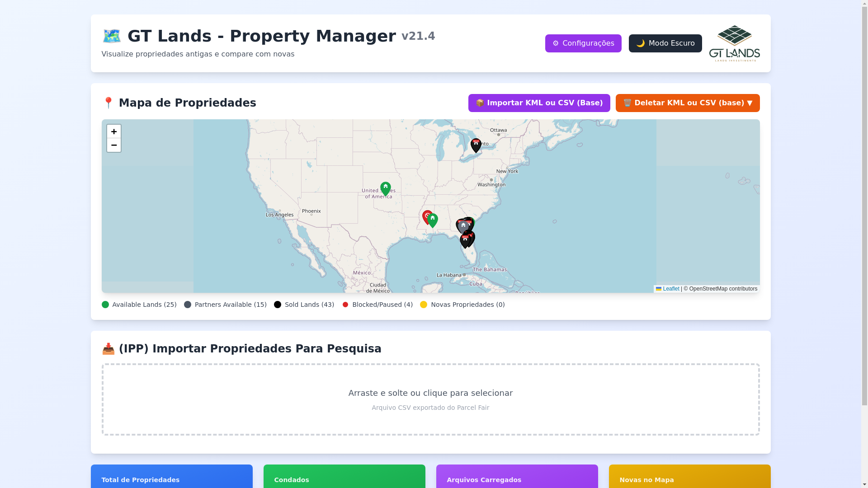Zoom out the property map
Image resolution: width=868 pixels, height=488 pixels.
(x=114, y=145)
